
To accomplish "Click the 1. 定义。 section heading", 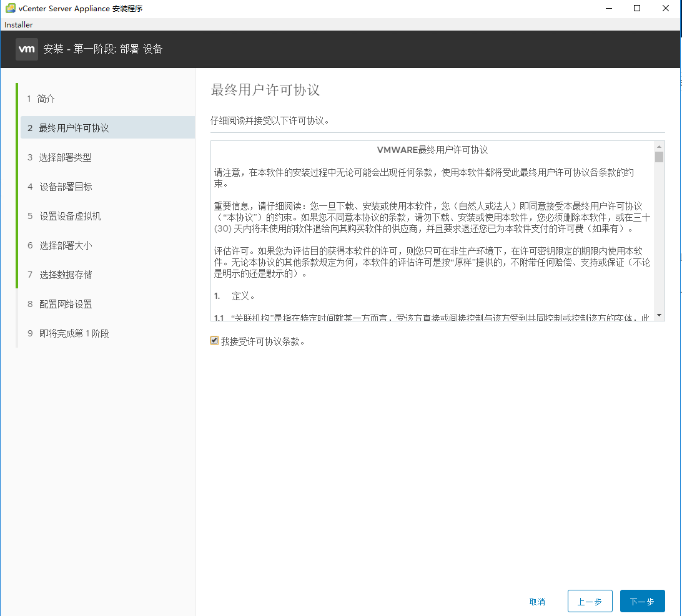I will [x=234, y=296].
